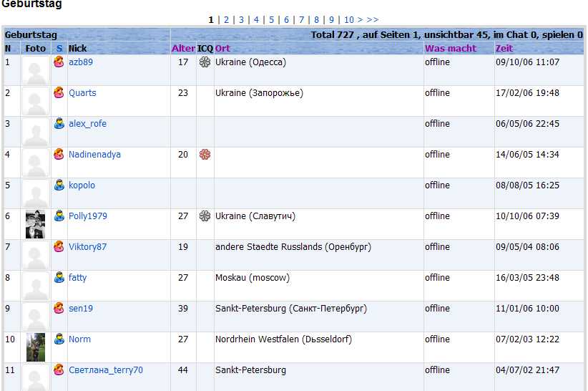The width and height of the screenshot is (588, 391).
Task: Click the male user icon beside alex_rofe
Action: (59, 124)
